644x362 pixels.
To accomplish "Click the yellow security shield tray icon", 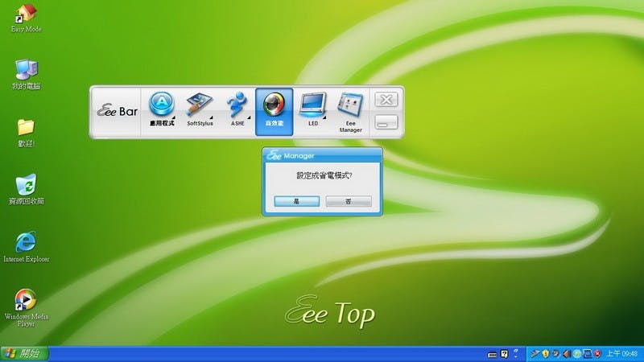I will click(x=546, y=354).
